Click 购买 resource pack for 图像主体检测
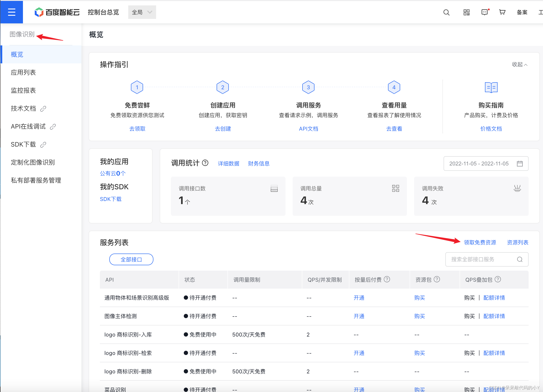 (x=420, y=316)
